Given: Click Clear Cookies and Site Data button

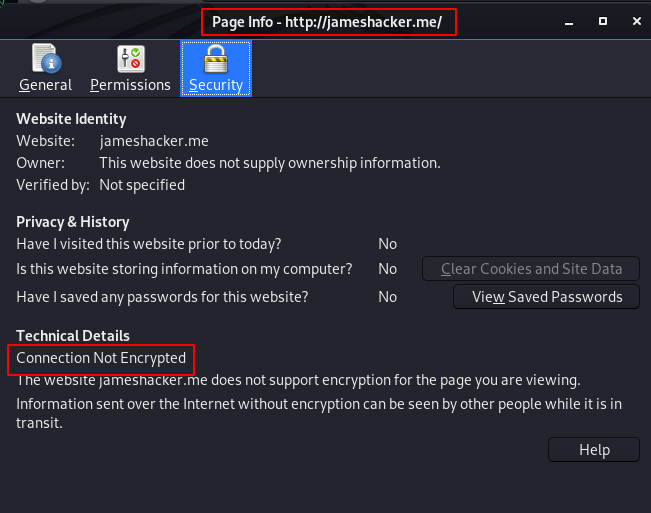Looking at the screenshot, I should pyautogui.click(x=531, y=269).
